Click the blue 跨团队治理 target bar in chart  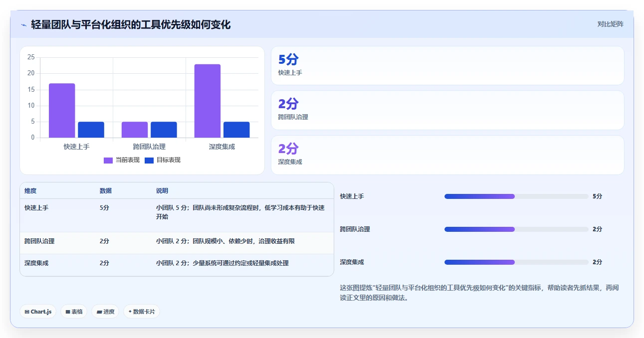click(164, 130)
